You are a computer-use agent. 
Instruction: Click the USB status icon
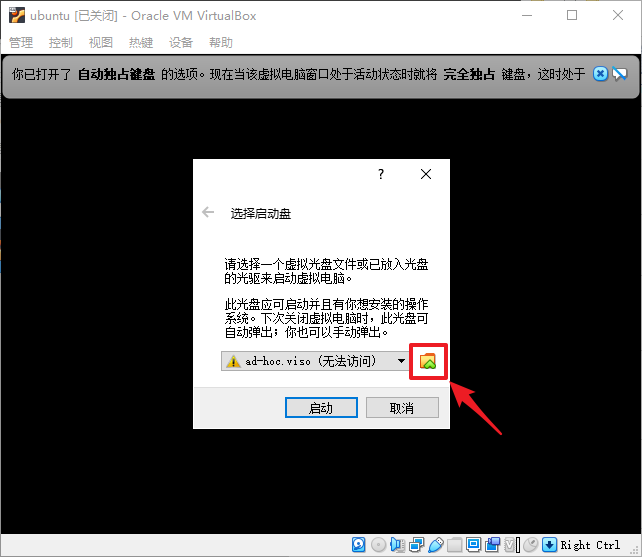436,545
